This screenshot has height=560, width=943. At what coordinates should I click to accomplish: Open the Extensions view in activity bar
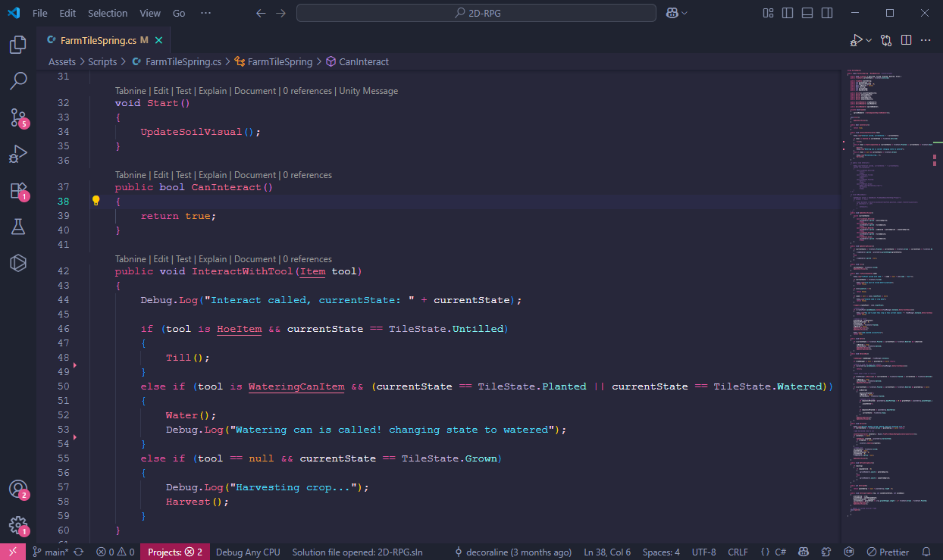(x=18, y=190)
